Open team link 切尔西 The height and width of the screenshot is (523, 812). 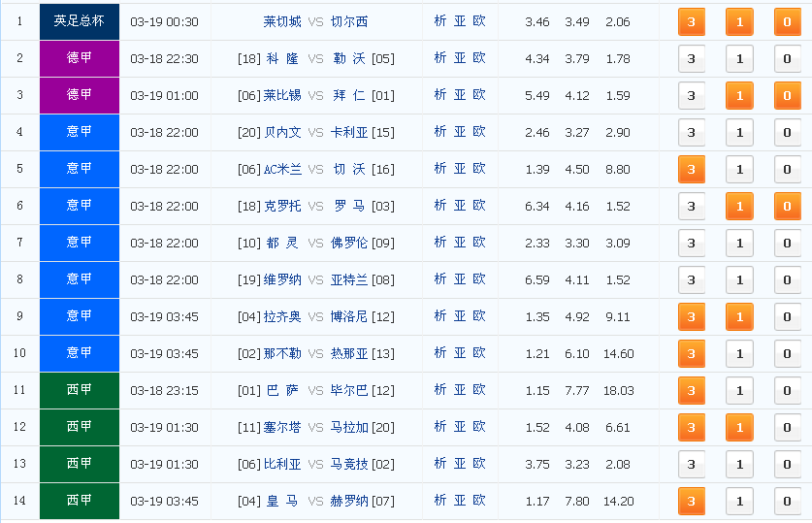pos(349,21)
